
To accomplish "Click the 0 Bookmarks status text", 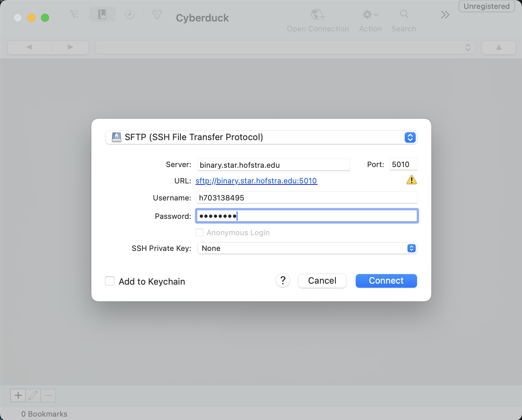I will (x=44, y=414).
